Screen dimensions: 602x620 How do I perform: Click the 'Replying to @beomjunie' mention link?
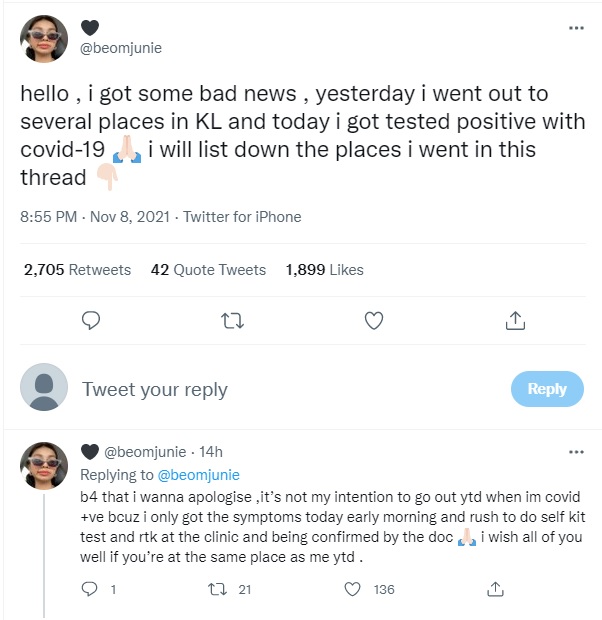[198, 475]
